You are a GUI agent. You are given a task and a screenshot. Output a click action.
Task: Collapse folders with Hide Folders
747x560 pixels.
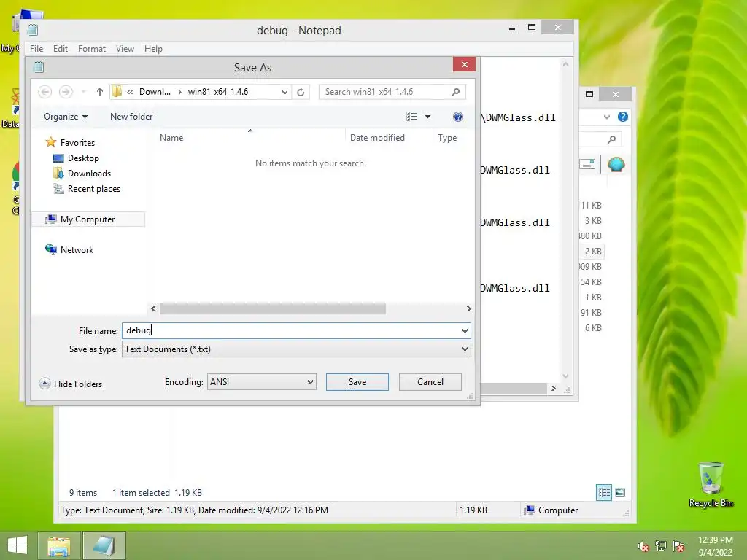(x=71, y=384)
